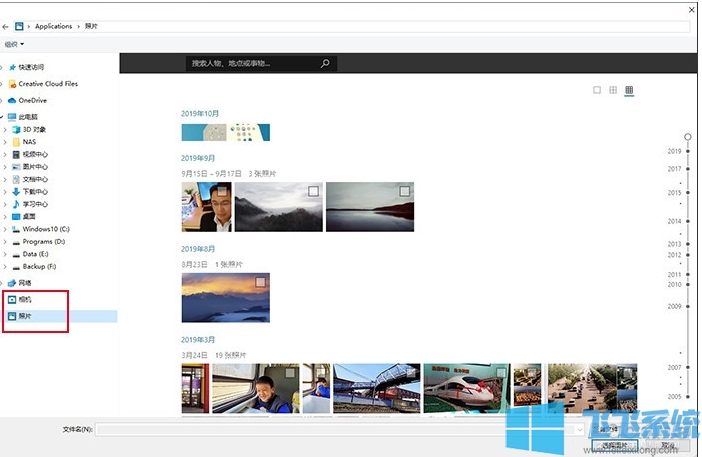Screen dimensions: 702x457
Task: Expand the 快速访问 (Quick access) tree node
Action: [x=4, y=67]
